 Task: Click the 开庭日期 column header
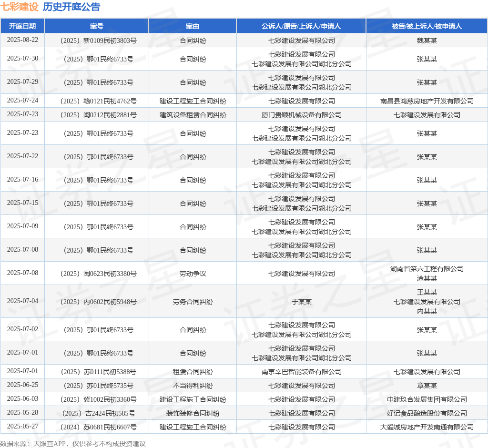coord(22,26)
